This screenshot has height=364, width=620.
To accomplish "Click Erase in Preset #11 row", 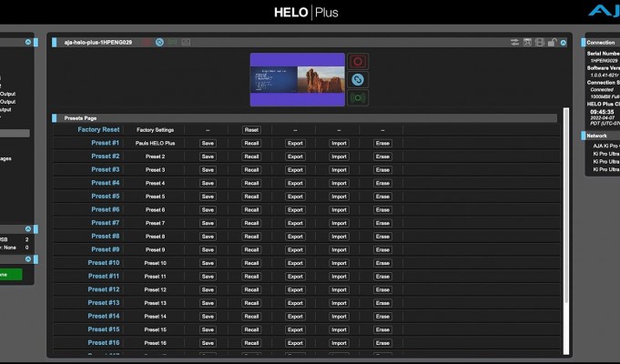I will click(382, 277).
